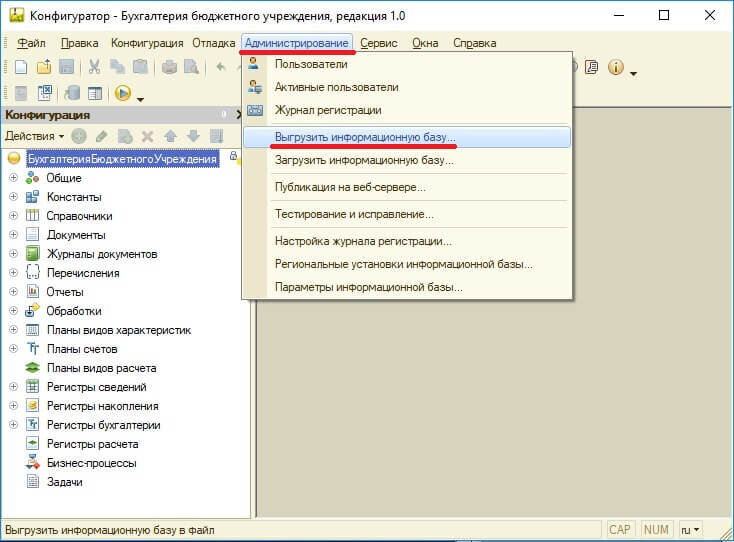734x542 pixels.
Task: Open the Окна menu
Action: coord(425,43)
